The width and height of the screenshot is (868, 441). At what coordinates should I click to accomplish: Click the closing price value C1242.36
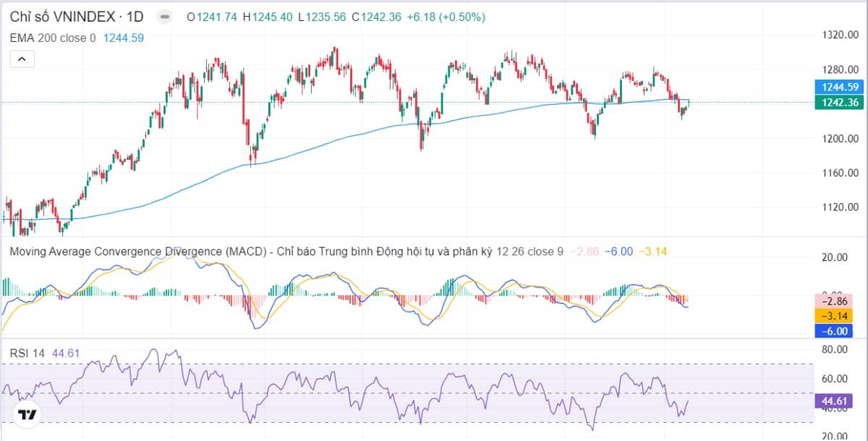[x=377, y=17]
